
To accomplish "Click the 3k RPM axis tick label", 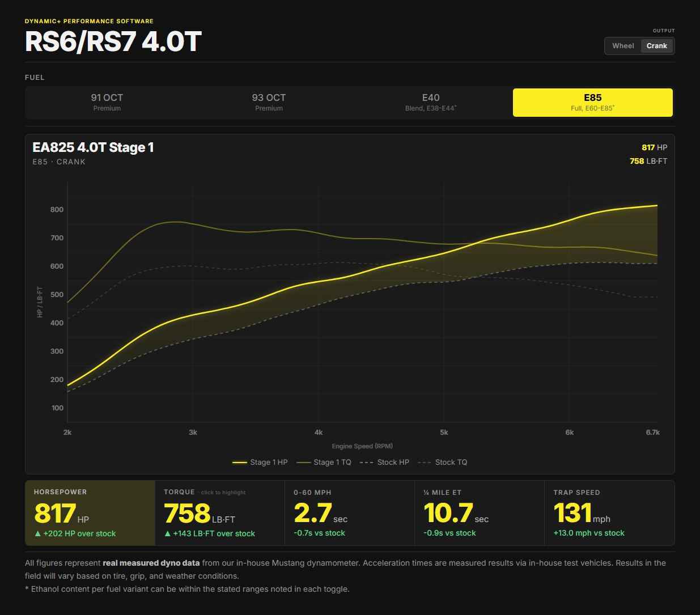I will [x=193, y=432].
